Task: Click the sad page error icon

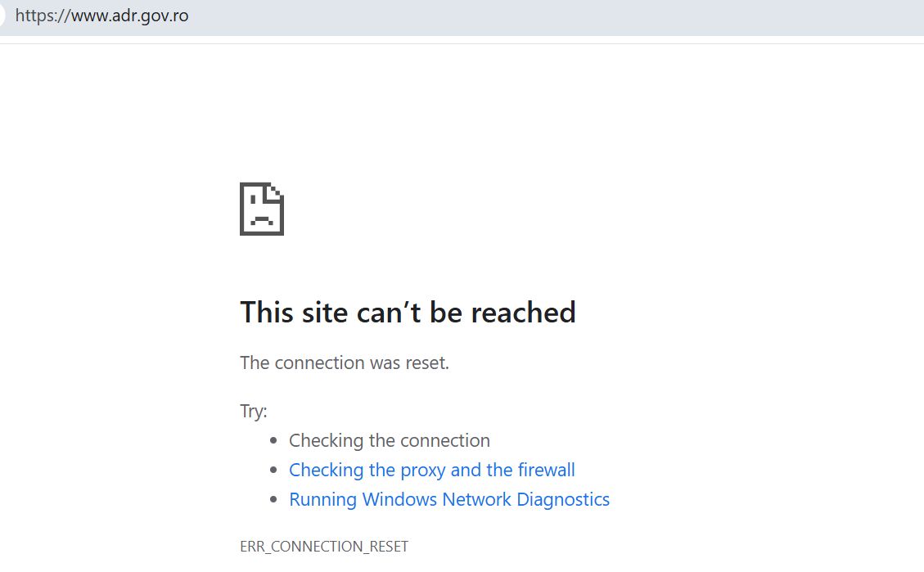Action: pos(262,209)
